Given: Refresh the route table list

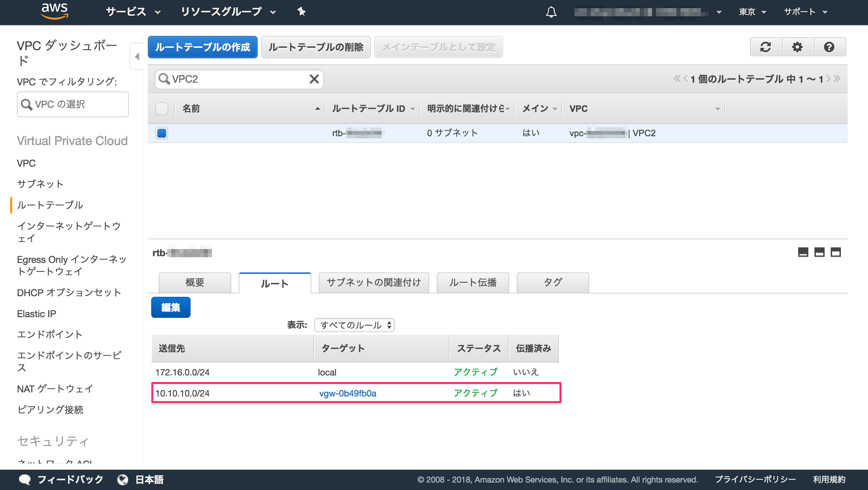Looking at the screenshot, I should point(766,47).
